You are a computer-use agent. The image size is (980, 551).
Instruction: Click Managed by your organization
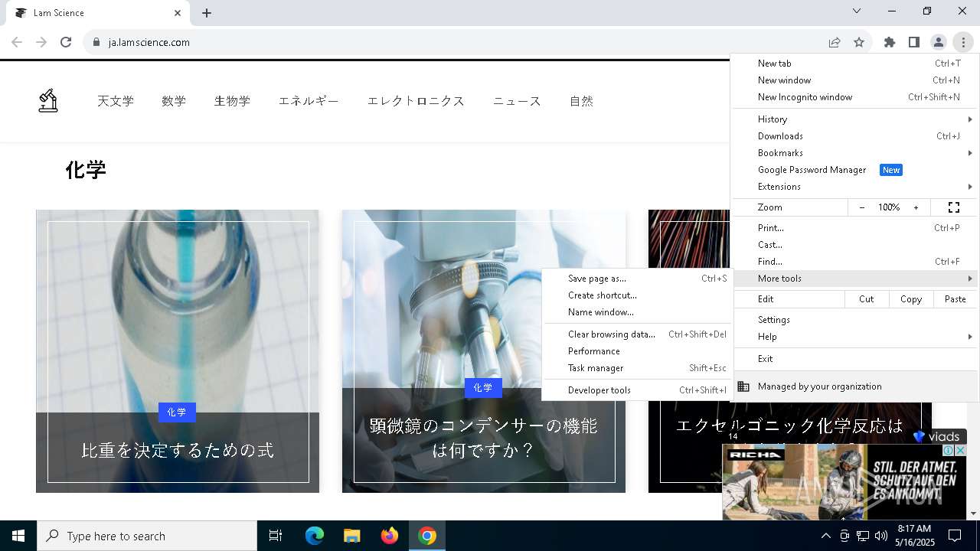click(x=855, y=386)
